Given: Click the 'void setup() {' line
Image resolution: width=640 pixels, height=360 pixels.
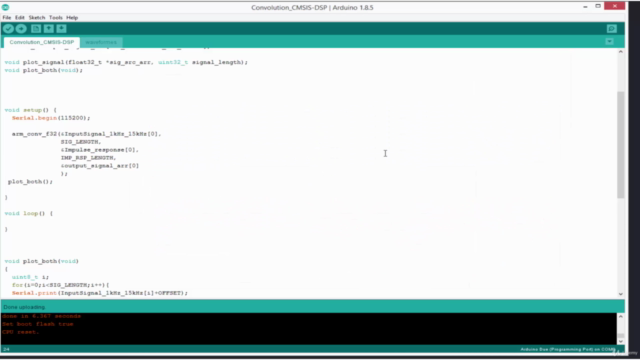Looking at the screenshot, I should [31, 110].
